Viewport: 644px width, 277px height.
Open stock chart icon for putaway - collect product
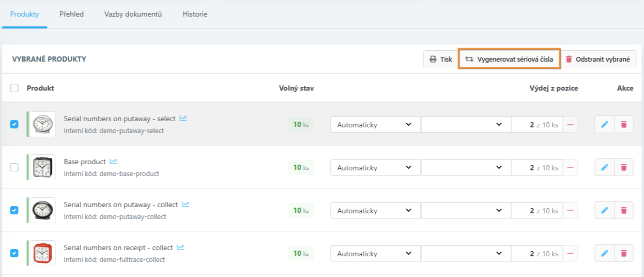click(x=186, y=205)
